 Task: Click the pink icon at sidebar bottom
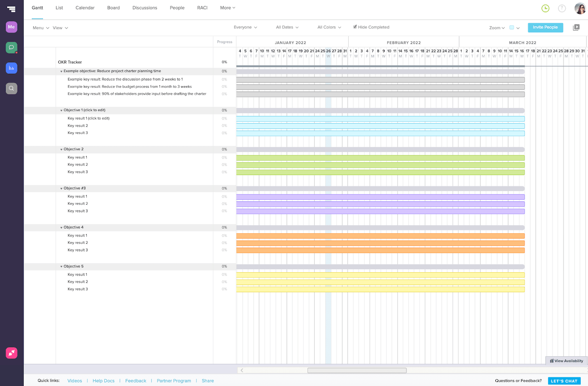tap(12, 353)
